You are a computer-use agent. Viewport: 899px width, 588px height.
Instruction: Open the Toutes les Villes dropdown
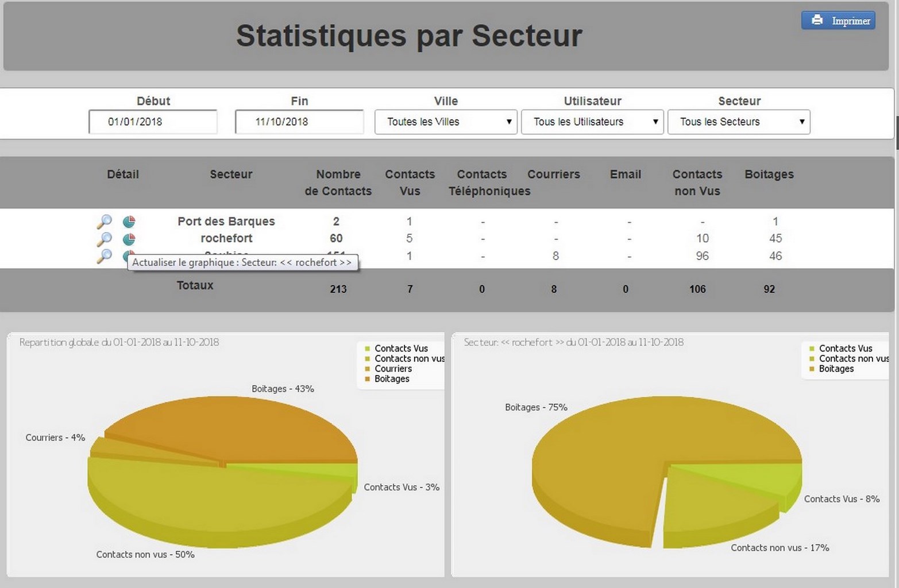tap(446, 122)
